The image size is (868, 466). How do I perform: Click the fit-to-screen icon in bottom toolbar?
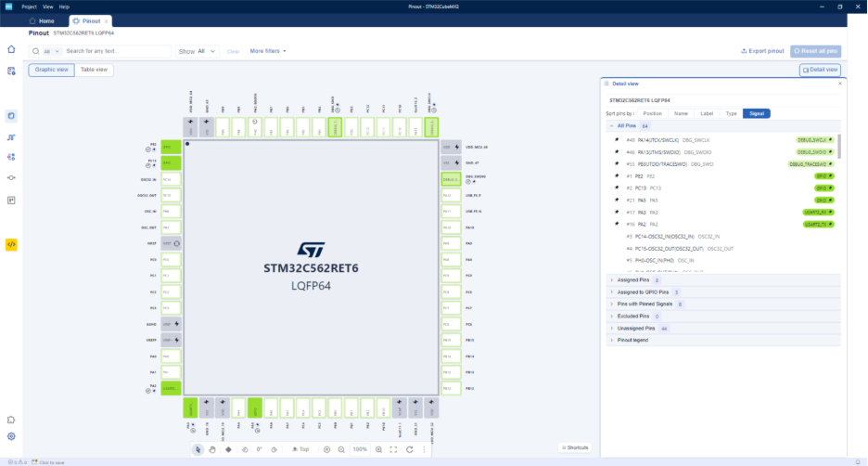click(393, 449)
